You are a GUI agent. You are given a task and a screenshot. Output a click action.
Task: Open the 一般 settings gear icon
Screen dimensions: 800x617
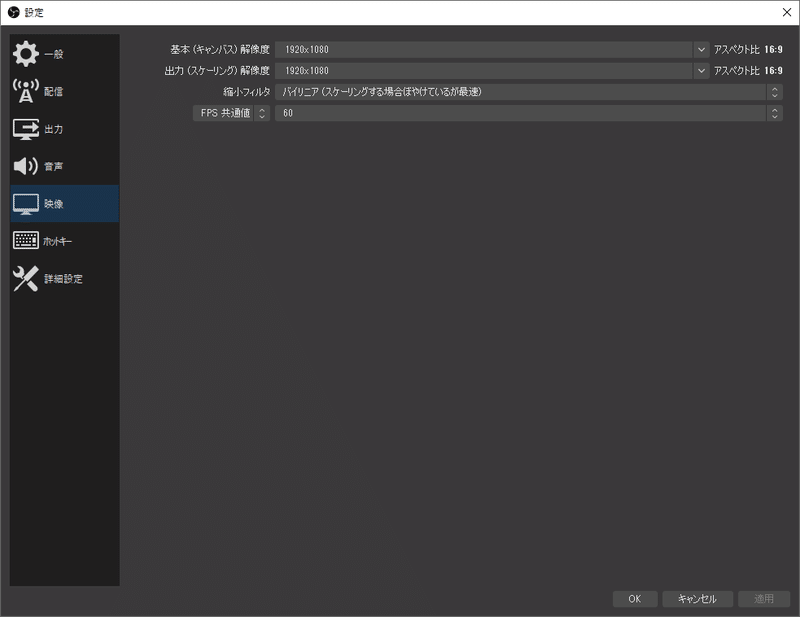(26, 54)
